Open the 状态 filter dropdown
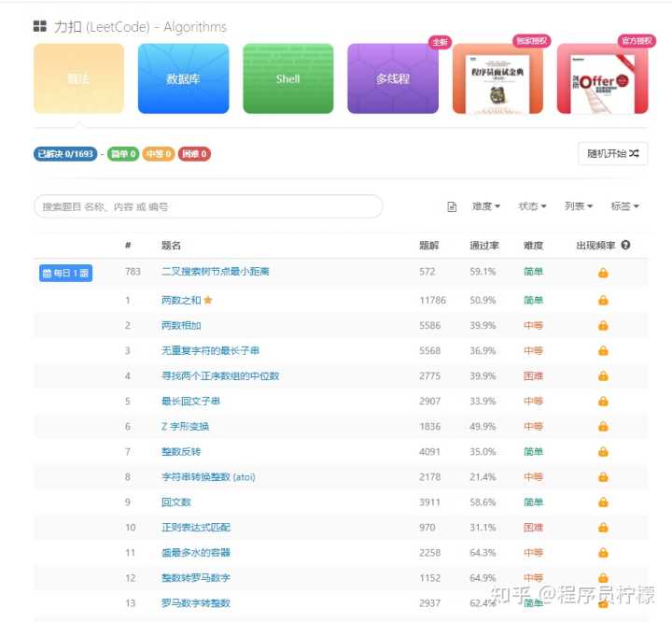This screenshot has height=622, width=672. [x=532, y=206]
